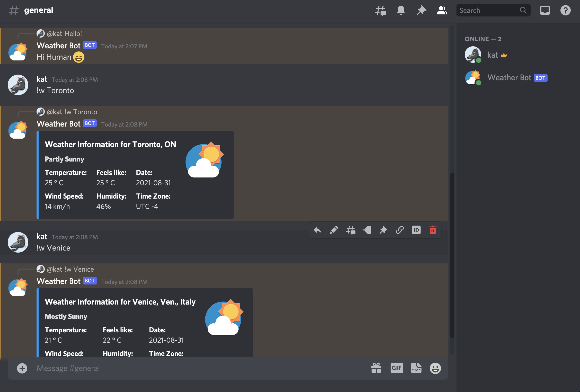Create a thread from the channel header

click(380, 10)
